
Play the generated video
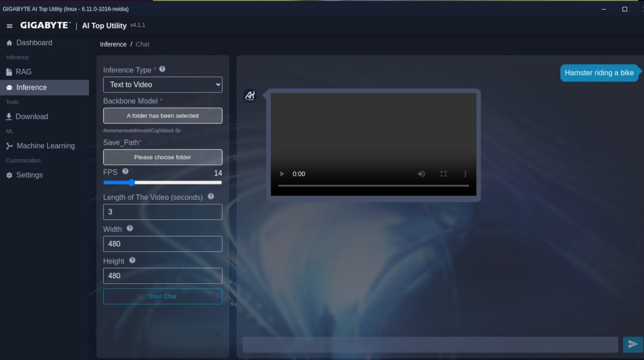[282, 174]
